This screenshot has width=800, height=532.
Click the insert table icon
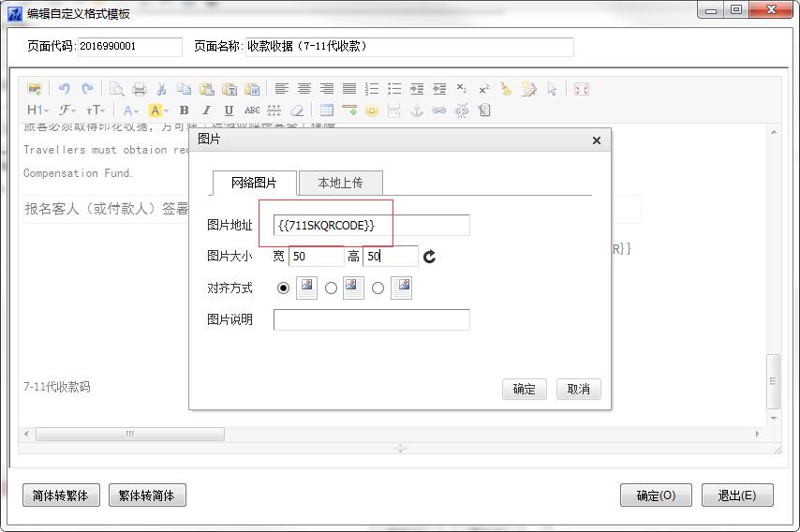click(326, 111)
